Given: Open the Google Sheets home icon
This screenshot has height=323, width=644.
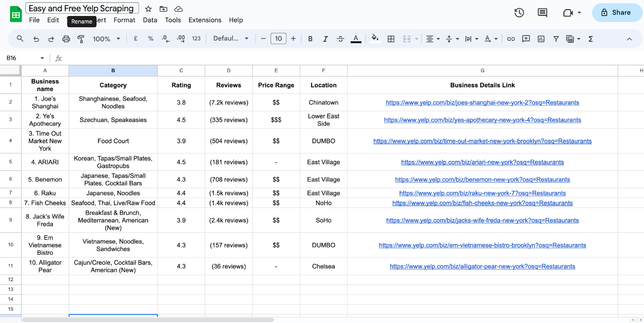Looking at the screenshot, I should coord(16,14).
